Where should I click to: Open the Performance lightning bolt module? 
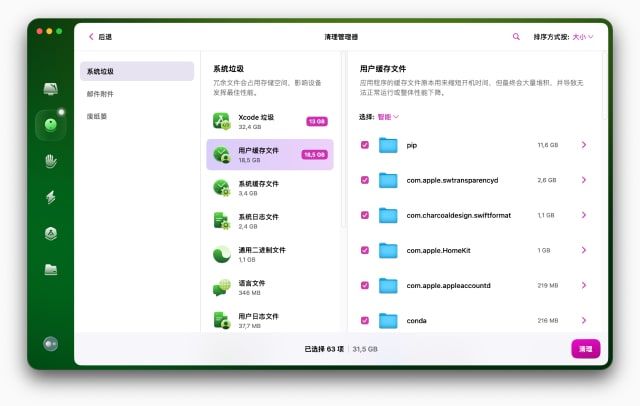[51, 197]
